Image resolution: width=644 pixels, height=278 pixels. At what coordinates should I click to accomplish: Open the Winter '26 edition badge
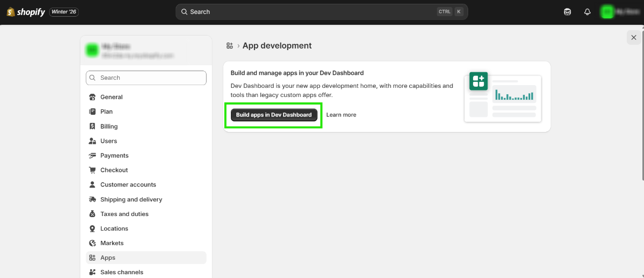click(64, 12)
